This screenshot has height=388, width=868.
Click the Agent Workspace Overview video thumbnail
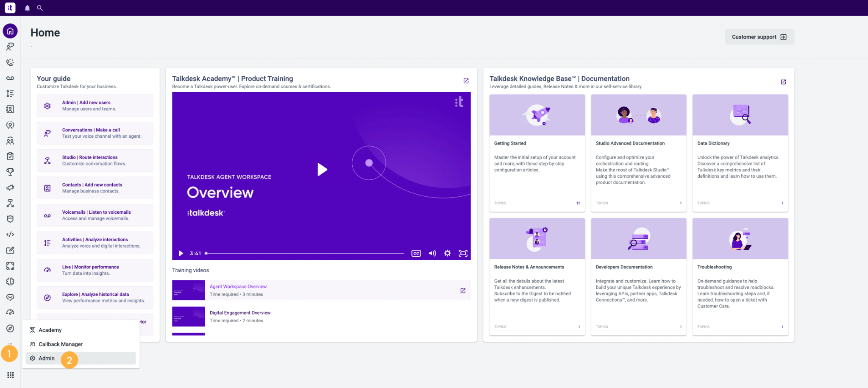(189, 290)
